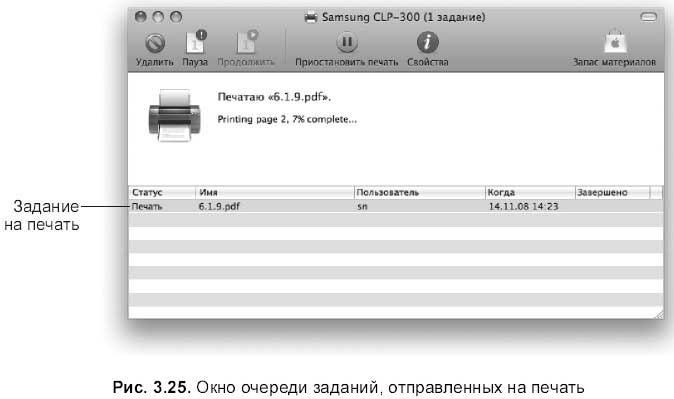Pause the job with the Пауза icon
Image resolution: width=674 pixels, height=399 pixels.
tap(196, 42)
